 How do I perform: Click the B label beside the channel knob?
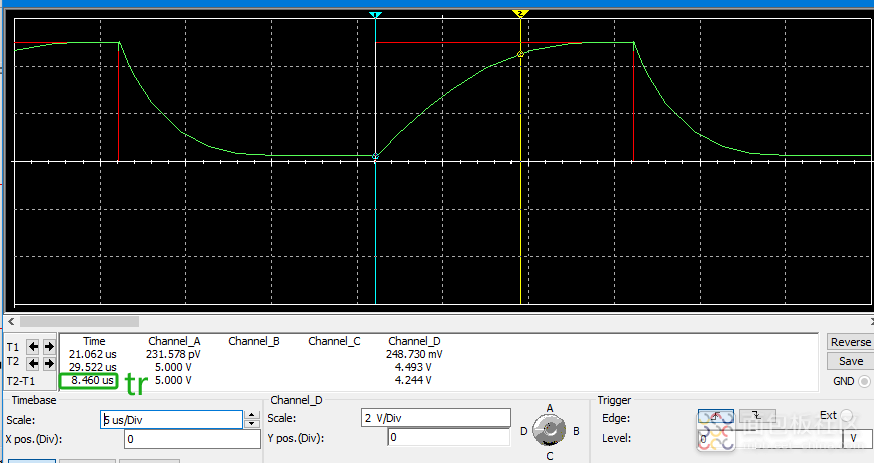(576, 431)
